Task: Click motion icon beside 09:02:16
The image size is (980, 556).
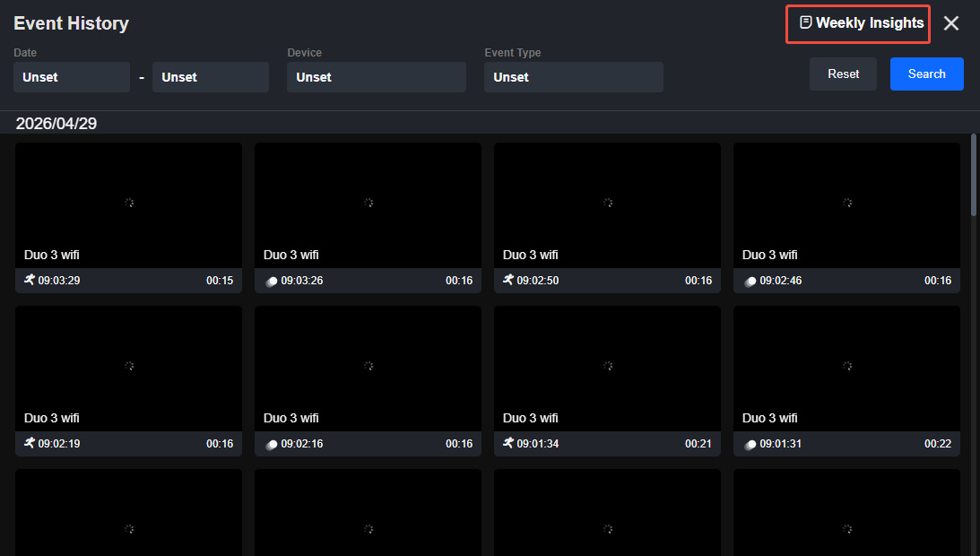Action: click(272, 445)
